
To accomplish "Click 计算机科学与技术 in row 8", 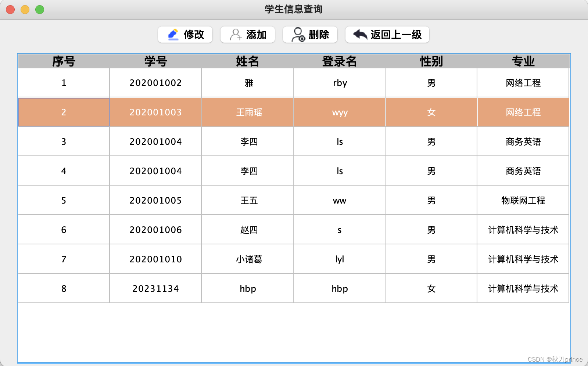I will click(x=523, y=288).
